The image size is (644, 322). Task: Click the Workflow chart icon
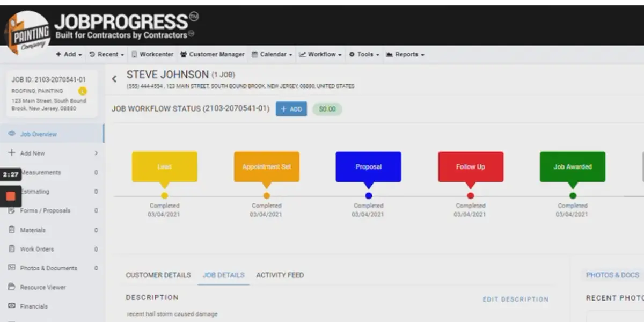tap(302, 55)
